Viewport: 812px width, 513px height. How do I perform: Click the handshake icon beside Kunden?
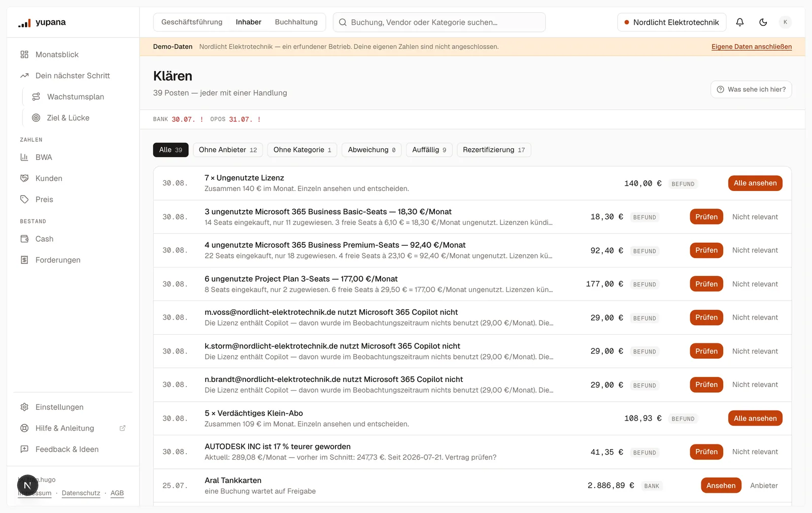[x=24, y=178]
